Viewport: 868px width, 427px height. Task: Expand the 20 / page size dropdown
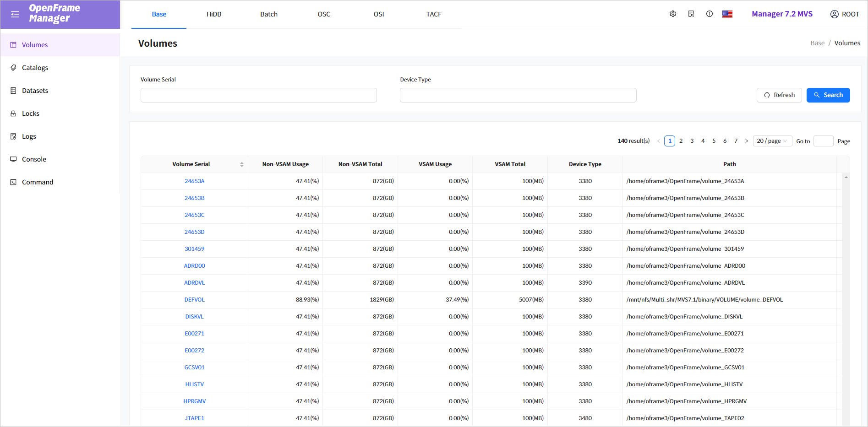pos(772,141)
